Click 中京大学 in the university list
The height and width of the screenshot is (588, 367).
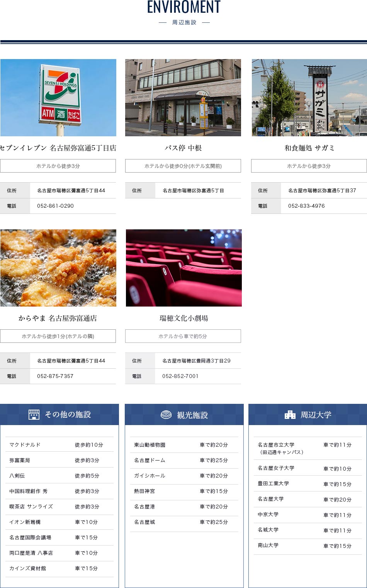(268, 514)
